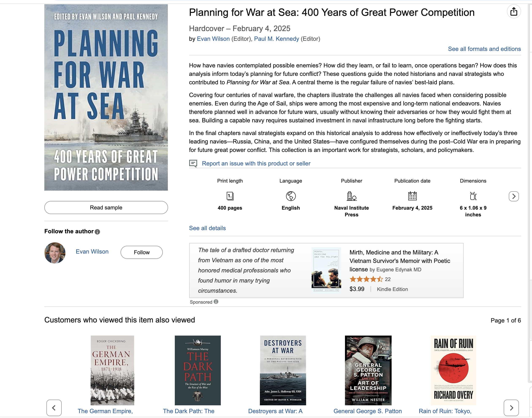The height and width of the screenshot is (418, 532).
Task: Click the Follow the author info icon
Action: pyautogui.click(x=97, y=232)
